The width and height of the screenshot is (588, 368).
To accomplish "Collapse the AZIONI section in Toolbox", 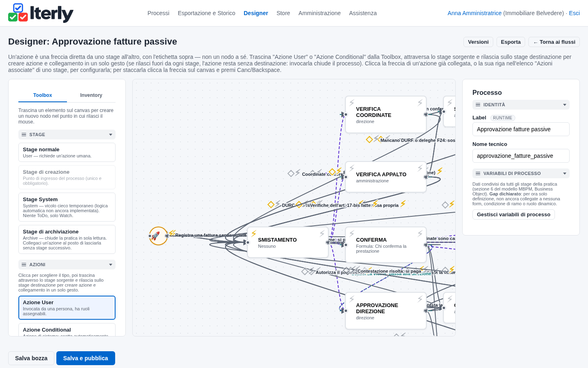I will pos(67,265).
